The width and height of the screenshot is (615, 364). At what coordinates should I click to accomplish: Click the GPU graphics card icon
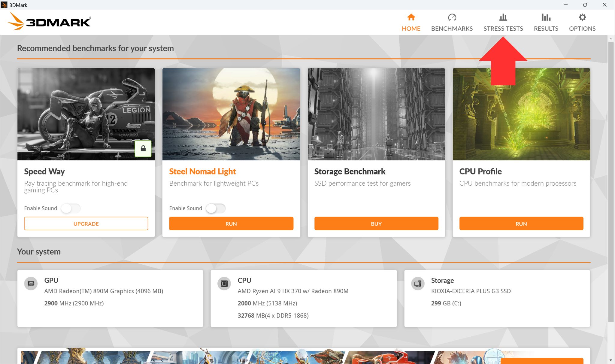[31, 283]
